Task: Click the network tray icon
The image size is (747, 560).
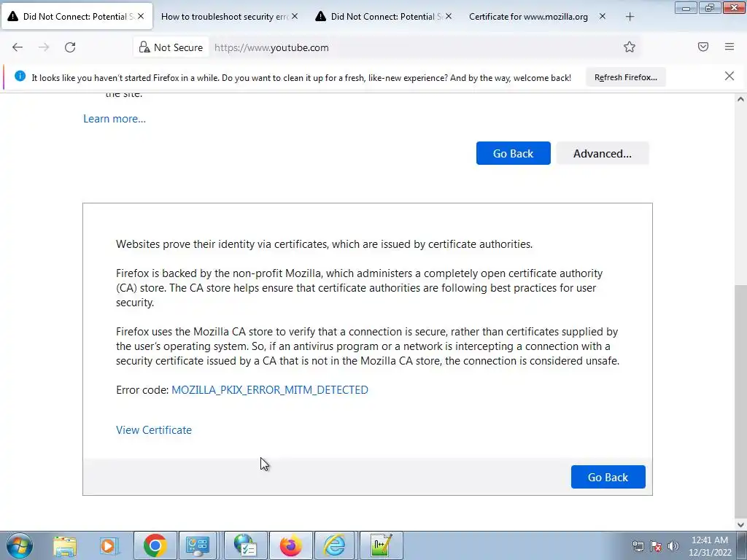Action: tap(638, 546)
